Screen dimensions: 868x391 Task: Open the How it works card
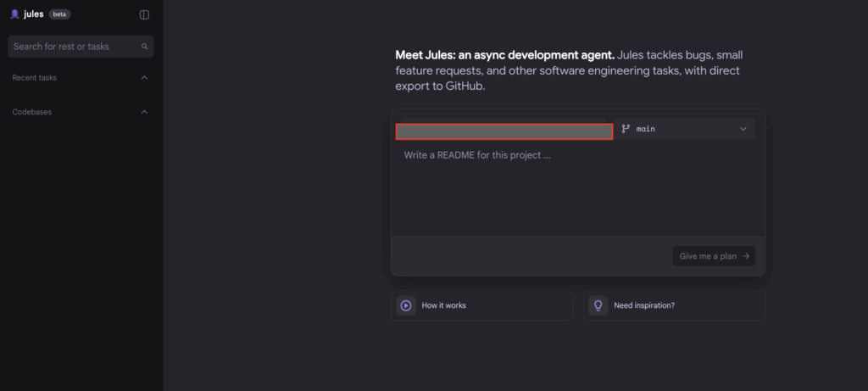481,305
